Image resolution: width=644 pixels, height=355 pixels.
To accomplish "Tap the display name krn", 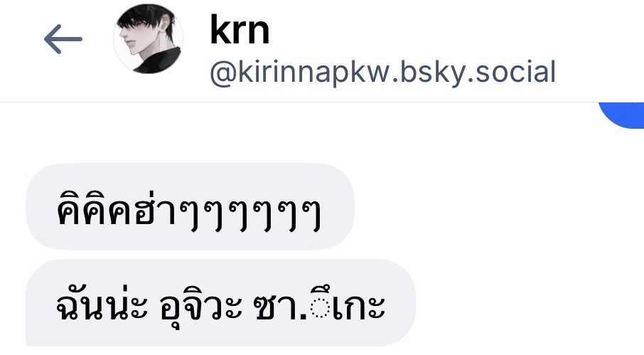I will pyautogui.click(x=240, y=30).
